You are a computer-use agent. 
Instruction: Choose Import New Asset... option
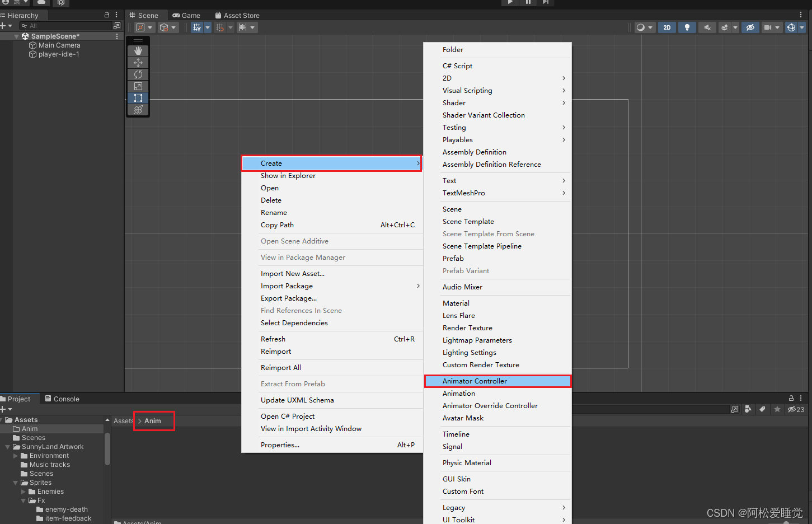point(332,274)
